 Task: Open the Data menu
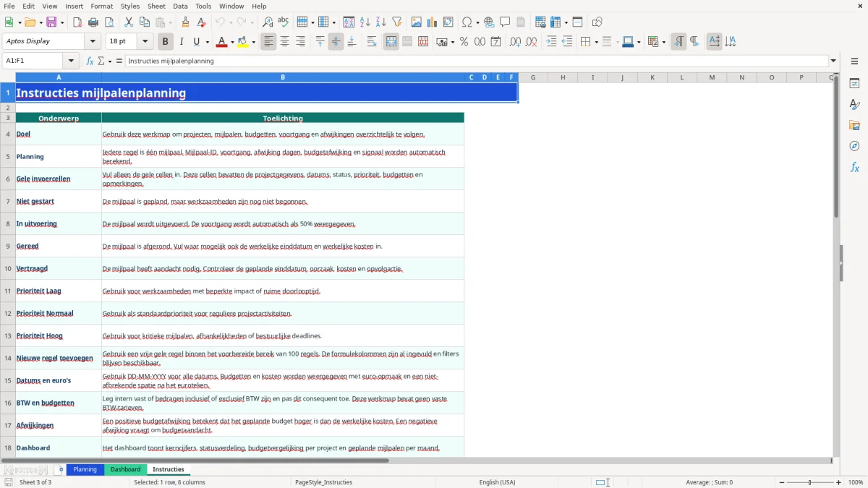180,6
